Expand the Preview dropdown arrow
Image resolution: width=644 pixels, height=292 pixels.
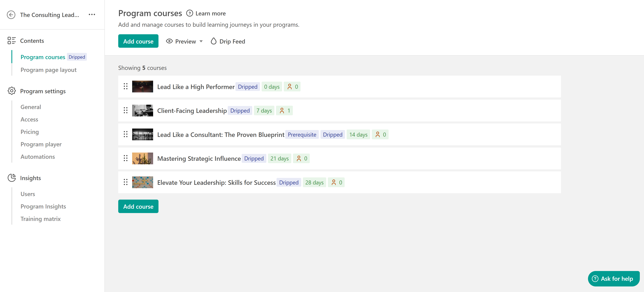(201, 41)
